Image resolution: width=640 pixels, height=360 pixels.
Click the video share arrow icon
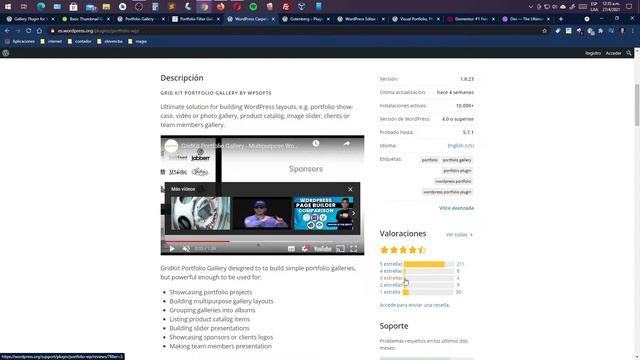(347, 144)
